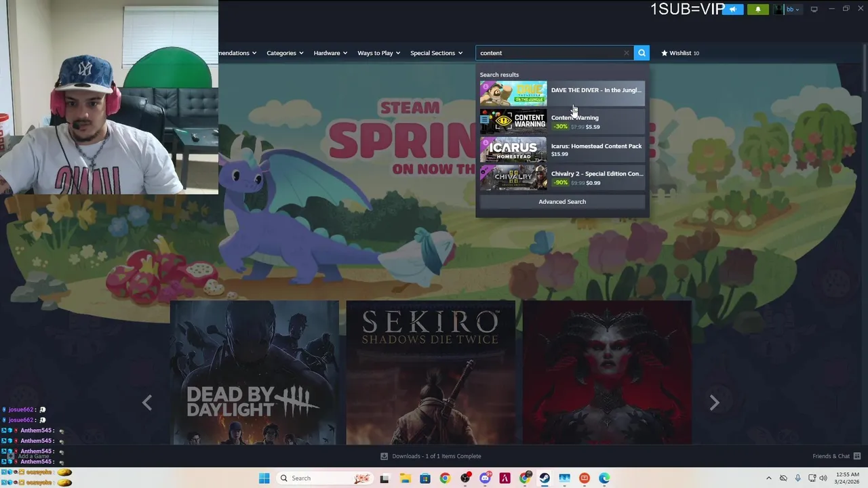868x488 pixels.
Task: Open Friends & Chat panel
Action: point(836,456)
